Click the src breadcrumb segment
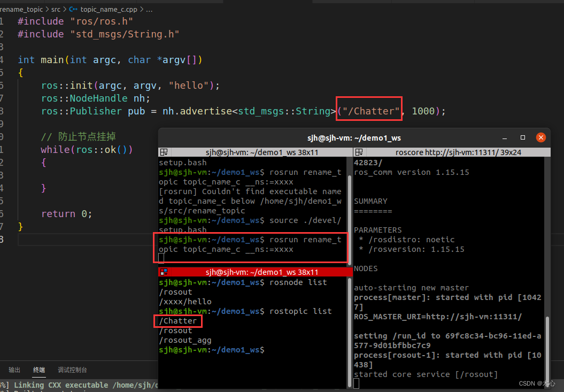The width and height of the screenshot is (564, 392). [56, 10]
